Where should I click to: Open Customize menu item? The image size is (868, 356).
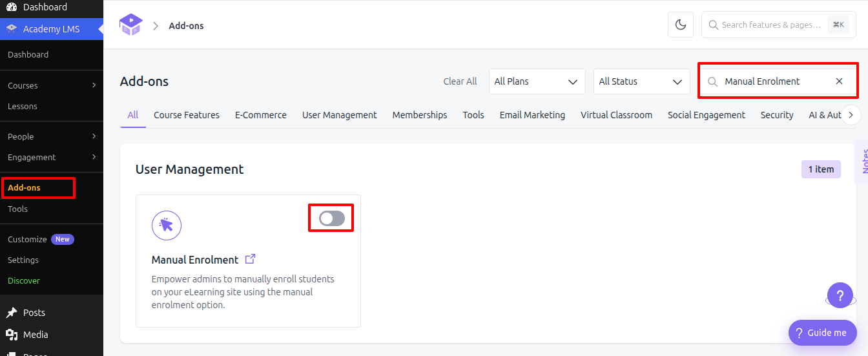tap(27, 239)
